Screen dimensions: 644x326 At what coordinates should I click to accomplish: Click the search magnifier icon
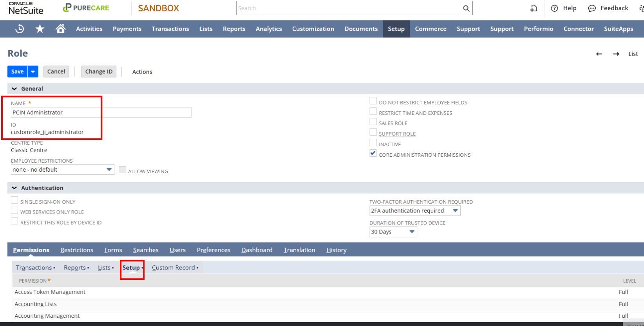pos(466,8)
